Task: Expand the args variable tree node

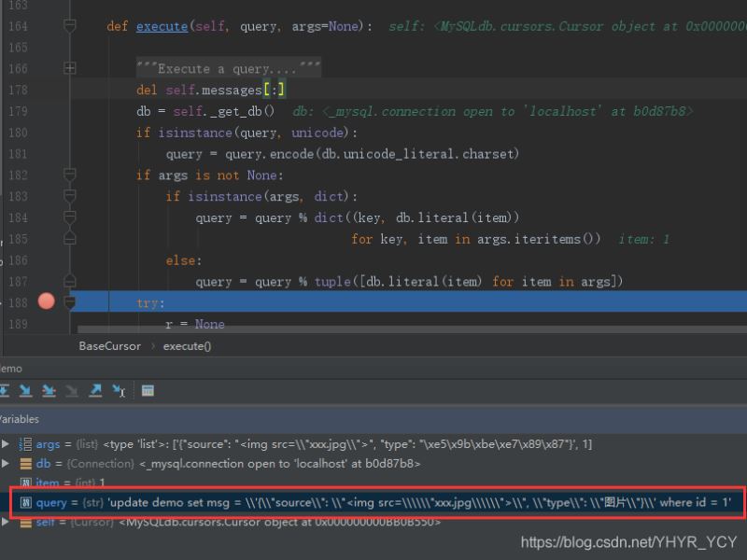Action: tap(7, 444)
